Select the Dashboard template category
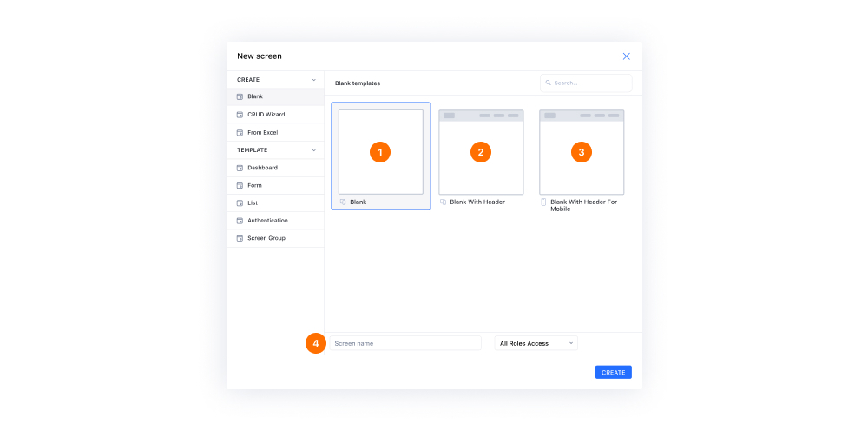Screen dimensions: 868x431 click(x=275, y=168)
